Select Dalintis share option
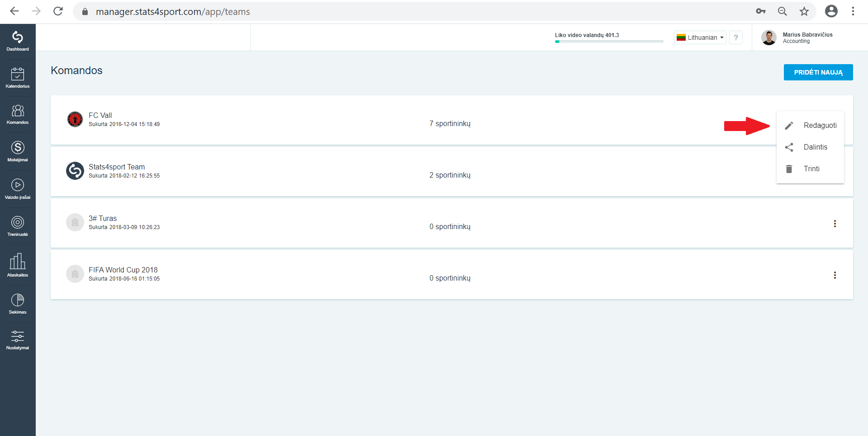The image size is (868, 436). (810, 147)
